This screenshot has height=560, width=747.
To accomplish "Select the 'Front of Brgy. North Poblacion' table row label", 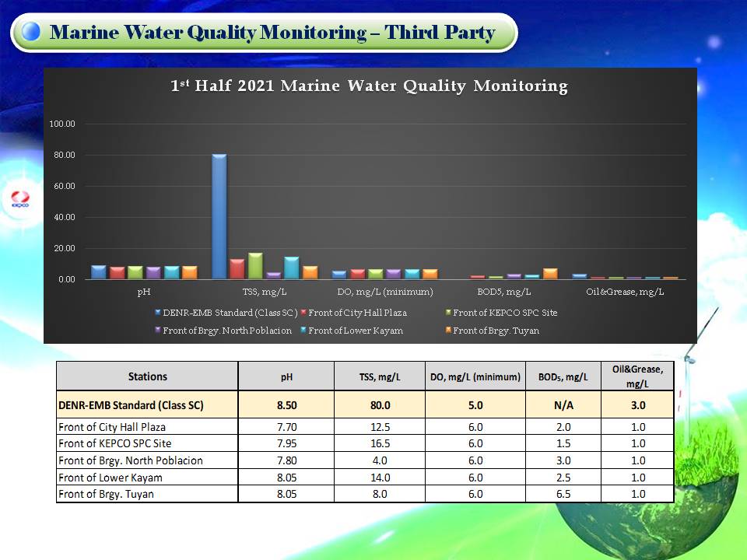I will [x=131, y=460].
